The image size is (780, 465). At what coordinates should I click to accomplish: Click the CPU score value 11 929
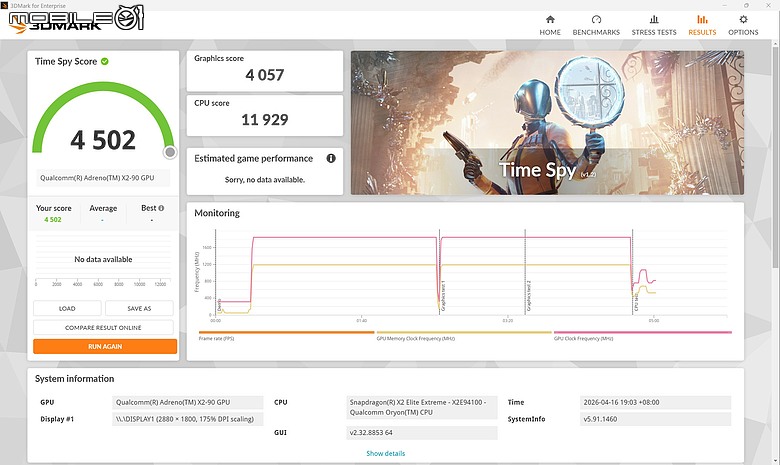pyautogui.click(x=265, y=120)
